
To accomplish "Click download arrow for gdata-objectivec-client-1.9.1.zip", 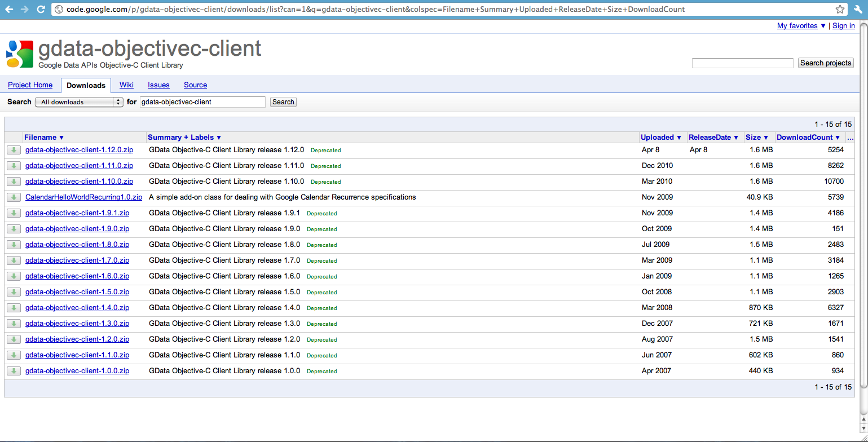I will point(14,213).
